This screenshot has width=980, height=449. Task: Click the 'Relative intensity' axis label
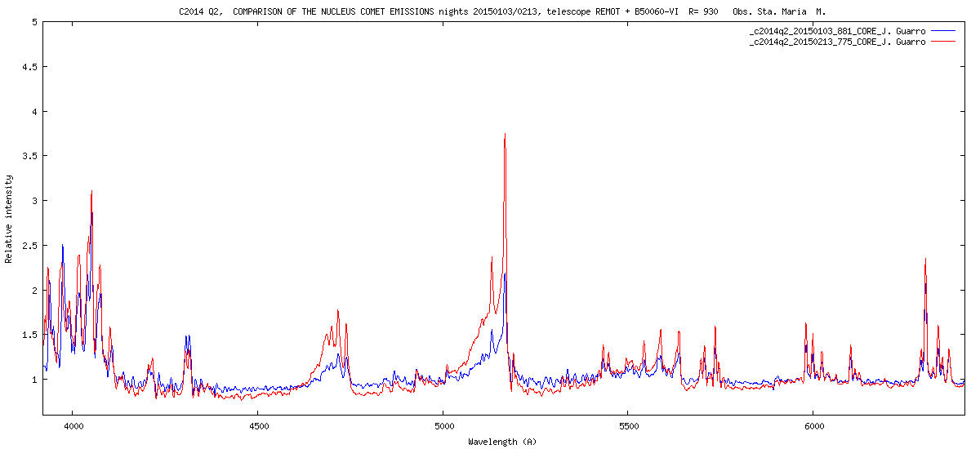pyautogui.click(x=9, y=218)
